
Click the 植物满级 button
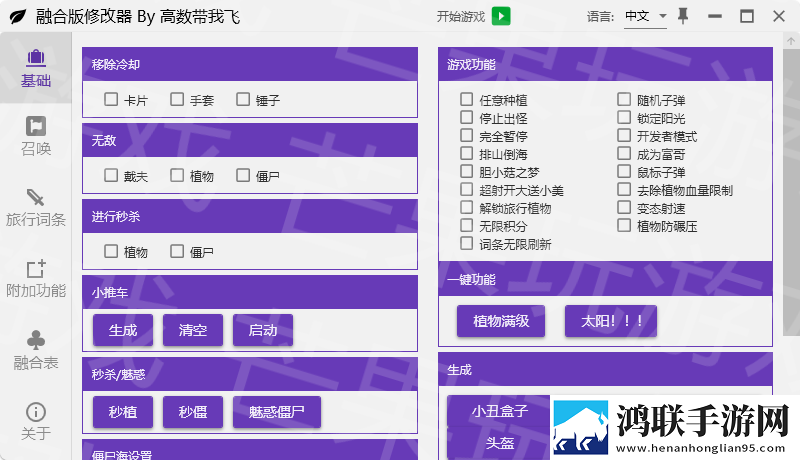pos(501,321)
